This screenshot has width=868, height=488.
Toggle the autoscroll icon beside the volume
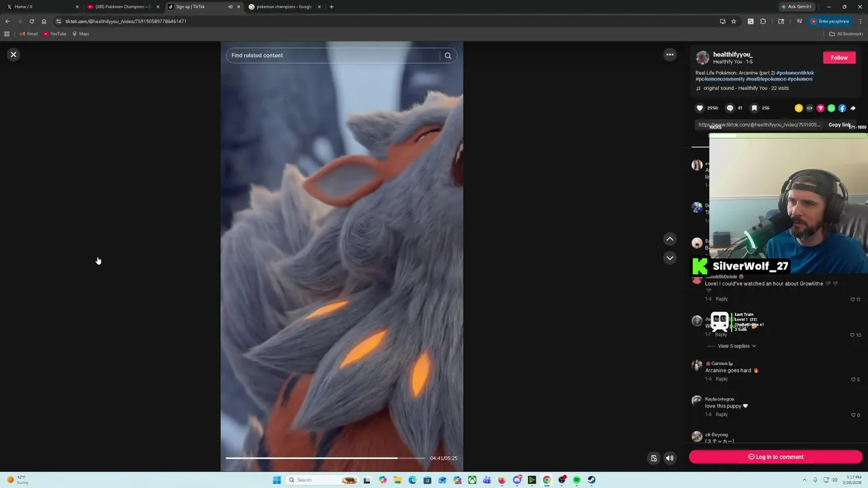(654, 458)
